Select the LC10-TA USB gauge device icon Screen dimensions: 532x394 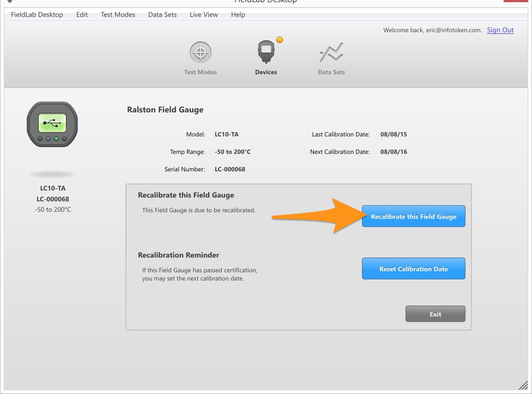coord(52,124)
